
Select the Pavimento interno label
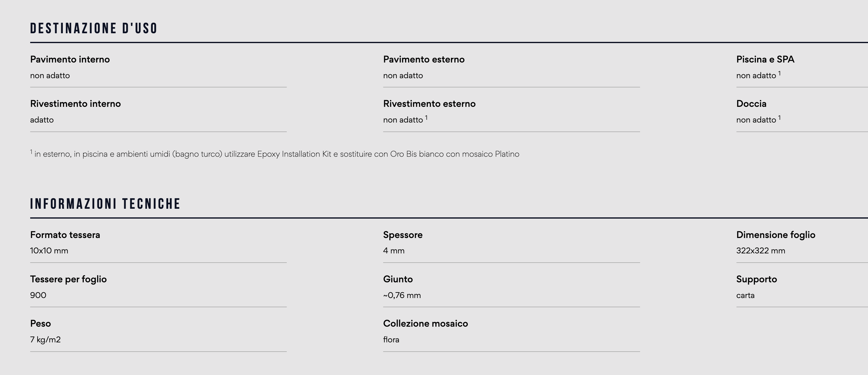pyautogui.click(x=70, y=59)
